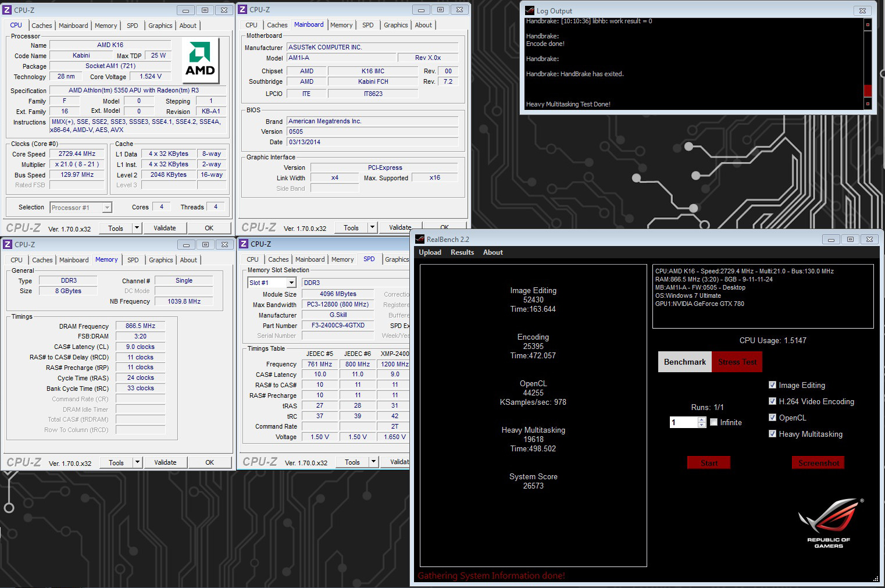Switch to Caches tab in the CPU tab window
This screenshot has width=885, height=588.
coord(42,26)
